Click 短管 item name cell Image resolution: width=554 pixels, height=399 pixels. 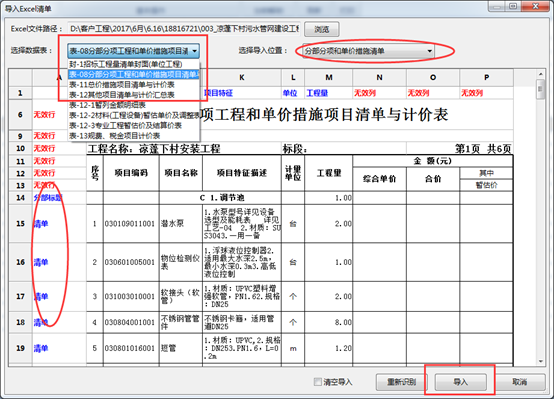click(181, 348)
